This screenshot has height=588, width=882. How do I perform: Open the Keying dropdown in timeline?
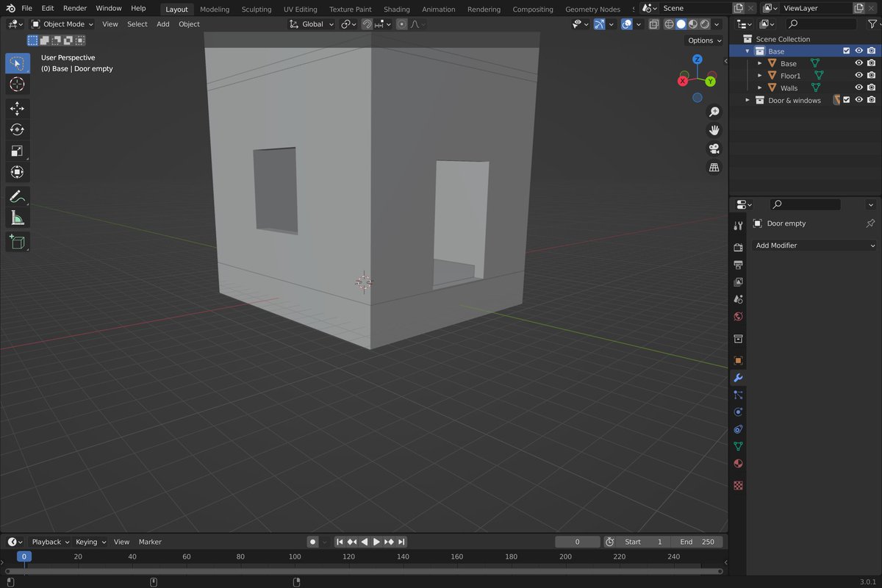pyautogui.click(x=91, y=542)
